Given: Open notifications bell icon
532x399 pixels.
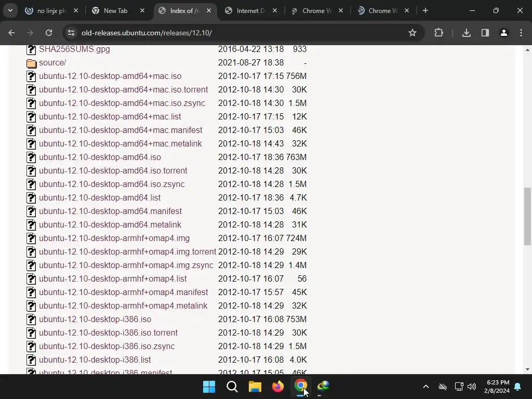Looking at the screenshot, I should [518, 387].
